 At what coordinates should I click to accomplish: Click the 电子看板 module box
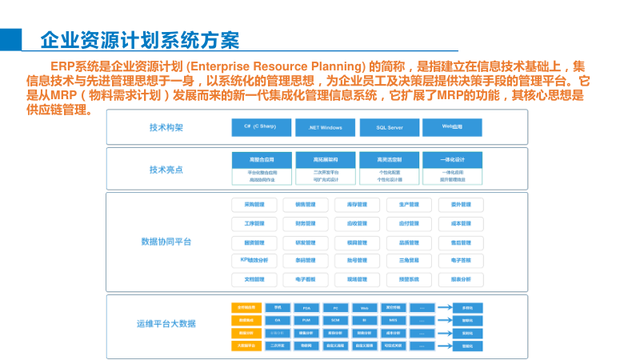point(306,280)
